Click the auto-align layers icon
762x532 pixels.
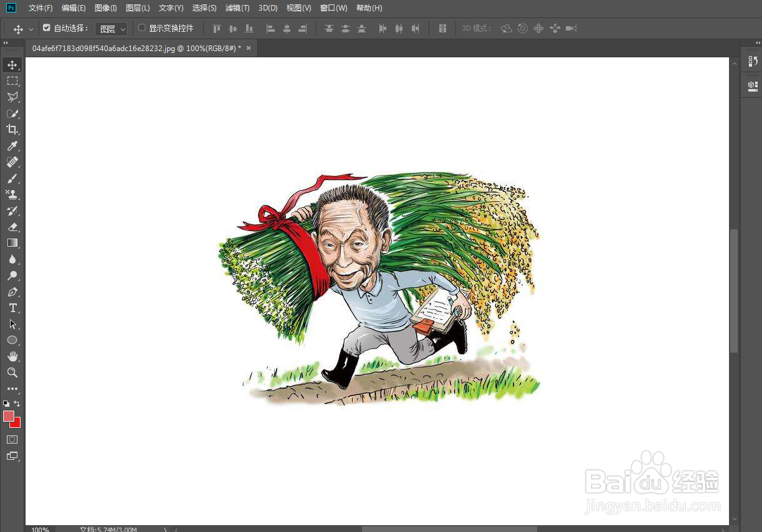pos(442,29)
